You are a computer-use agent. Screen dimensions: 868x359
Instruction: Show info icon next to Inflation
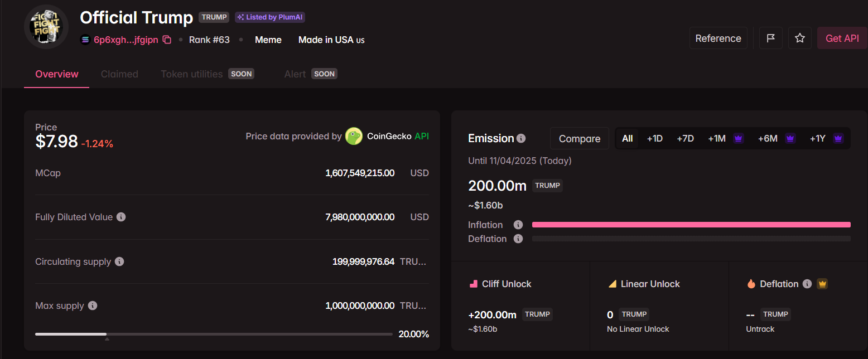pyautogui.click(x=518, y=225)
